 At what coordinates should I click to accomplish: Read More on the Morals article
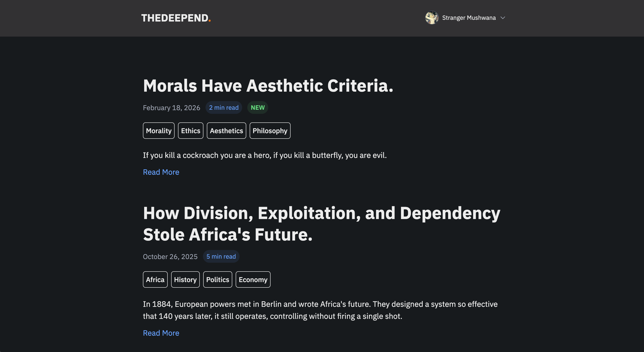(161, 172)
